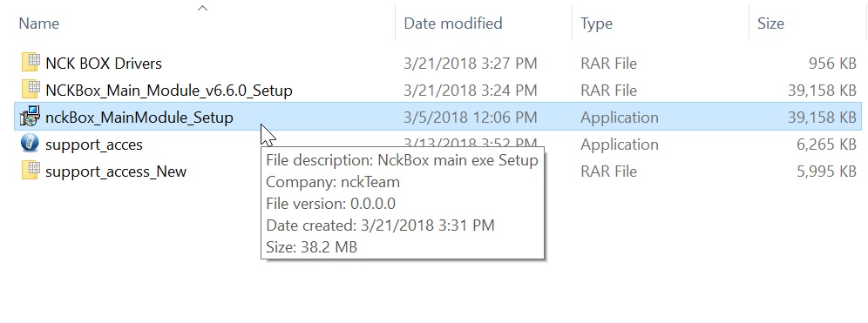Image resolution: width=868 pixels, height=323 pixels.
Task: Select the support_acces application icon
Action: (x=30, y=144)
